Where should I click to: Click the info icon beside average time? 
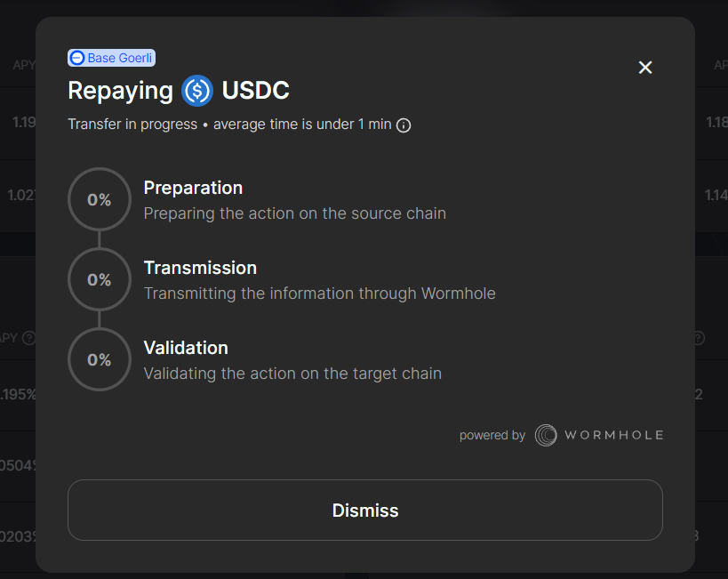point(404,125)
